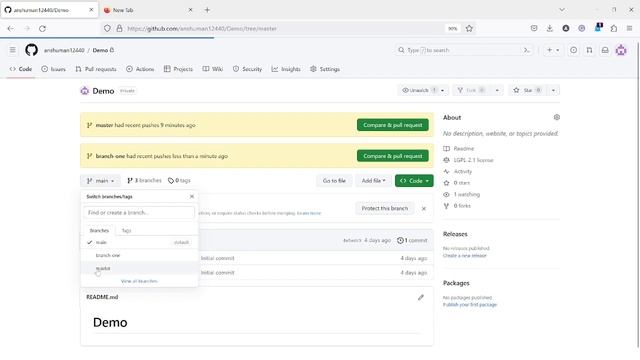Open the Security tab

click(x=247, y=69)
